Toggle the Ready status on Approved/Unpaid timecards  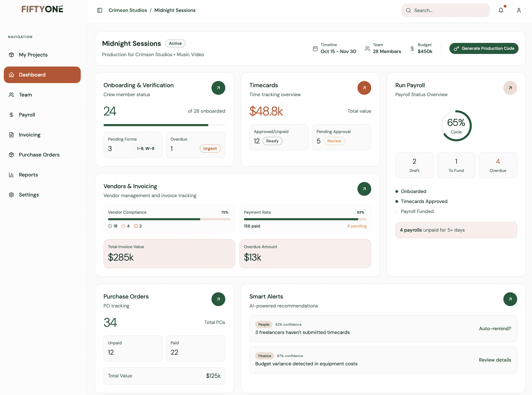272,141
